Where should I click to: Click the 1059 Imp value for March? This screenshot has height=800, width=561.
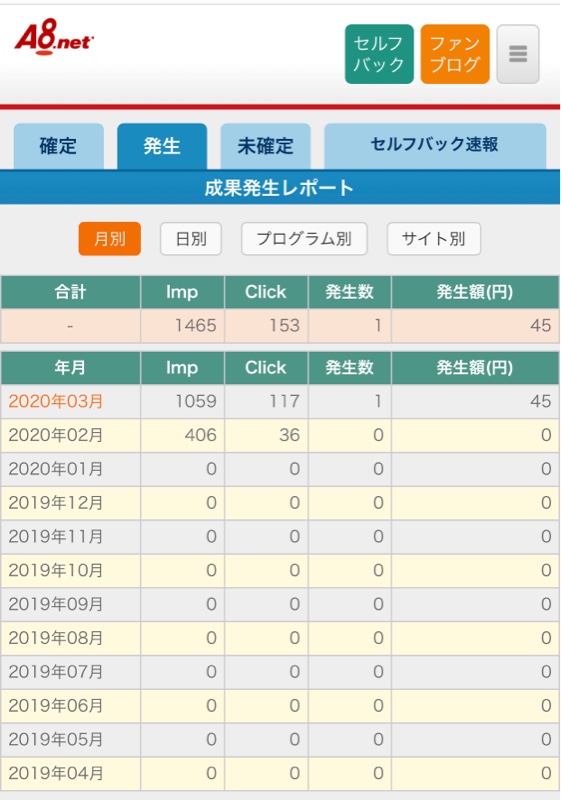(x=196, y=401)
